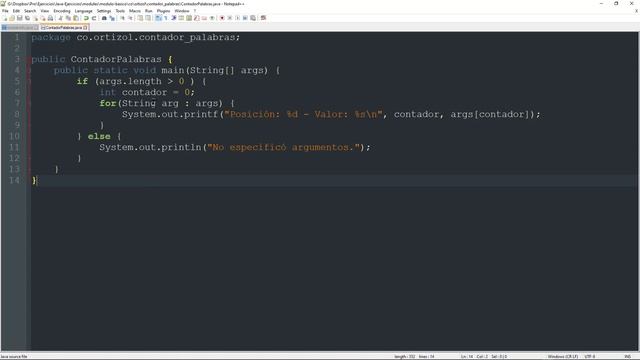Click Ln: 14 Col: 2 status field

tap(474, 357)
